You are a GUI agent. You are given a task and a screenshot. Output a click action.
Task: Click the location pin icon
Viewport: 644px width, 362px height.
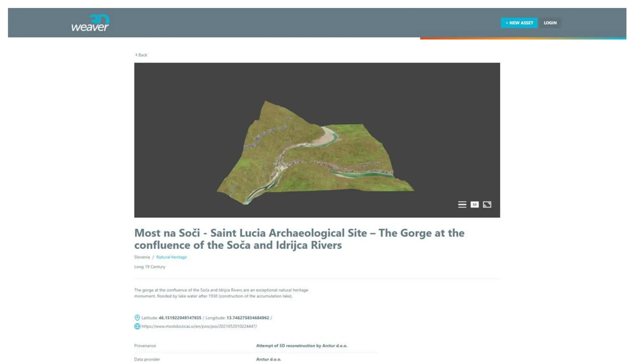click(x=137, y=318)
